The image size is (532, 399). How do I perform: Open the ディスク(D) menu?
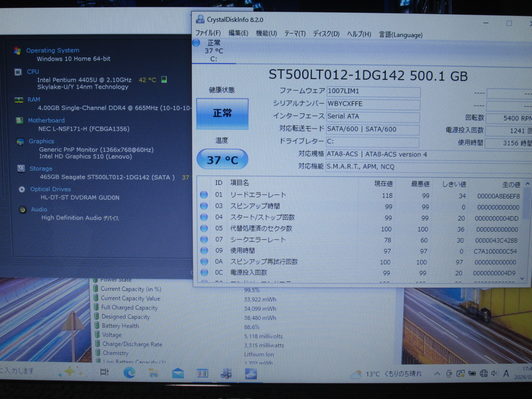[326, 34]
